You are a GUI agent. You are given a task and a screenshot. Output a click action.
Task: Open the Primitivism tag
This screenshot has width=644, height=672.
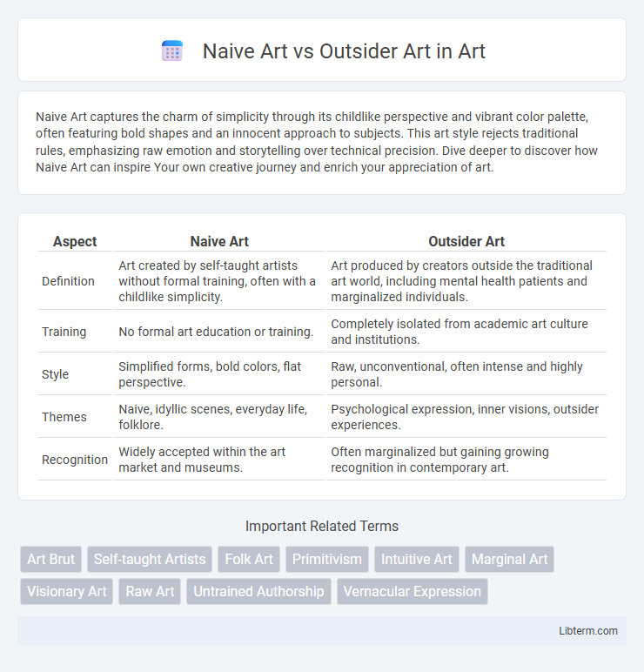tap(327, 560)
